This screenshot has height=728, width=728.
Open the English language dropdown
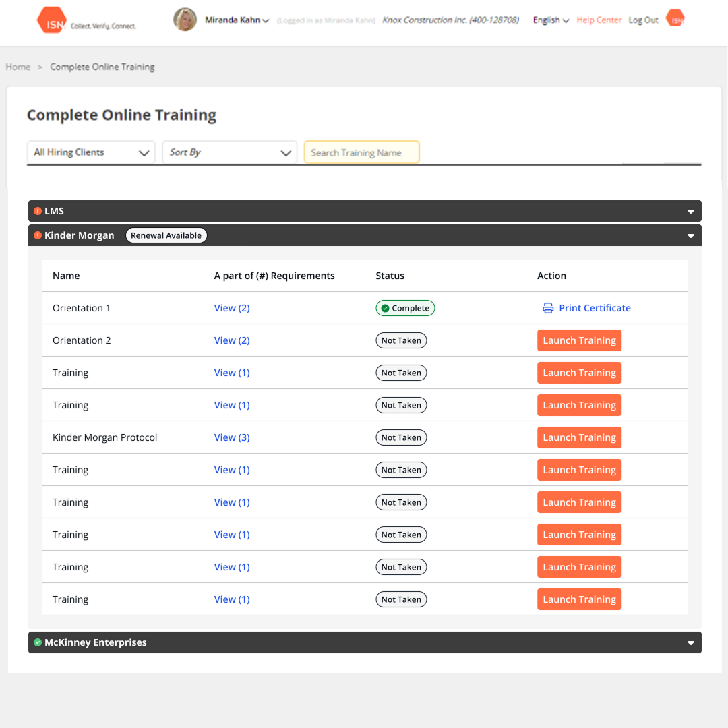(551, 20)
